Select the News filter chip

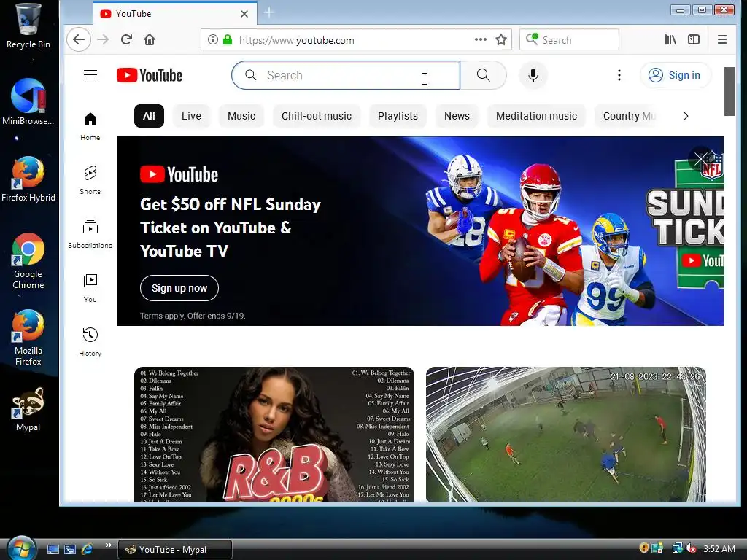pyautogui.click(x=457, y=116)
